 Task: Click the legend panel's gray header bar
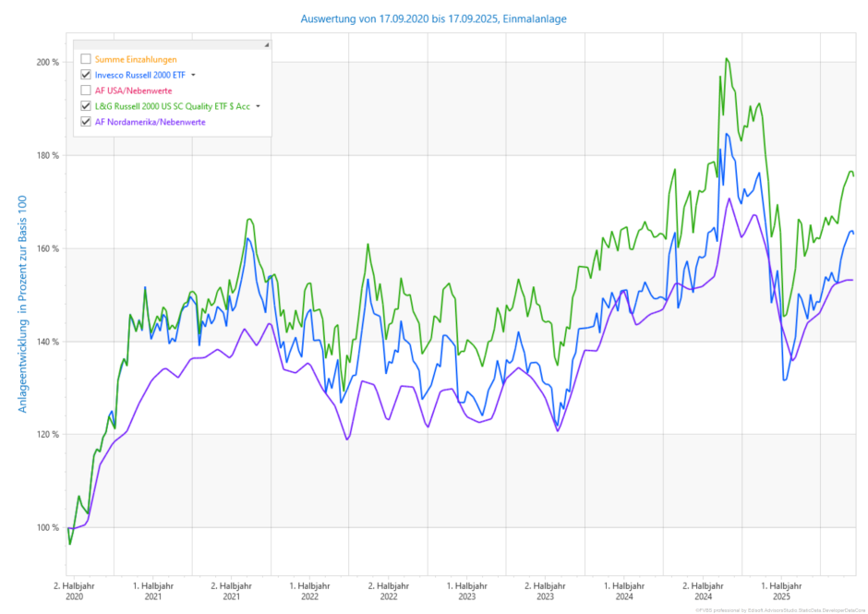166,44
